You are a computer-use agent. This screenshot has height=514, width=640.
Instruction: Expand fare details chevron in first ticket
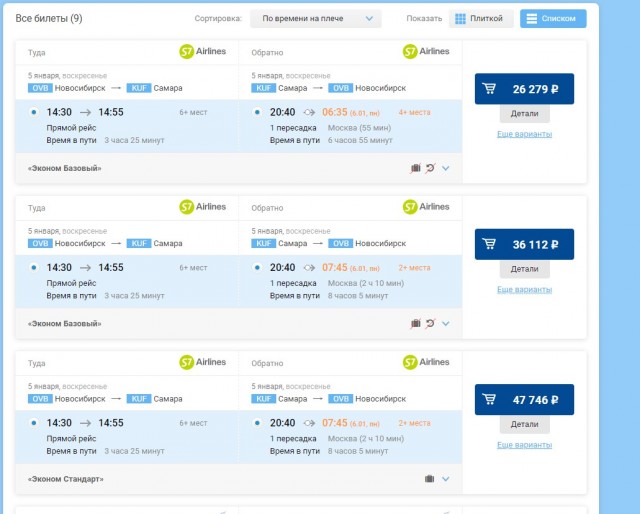(x=446, y=168)
